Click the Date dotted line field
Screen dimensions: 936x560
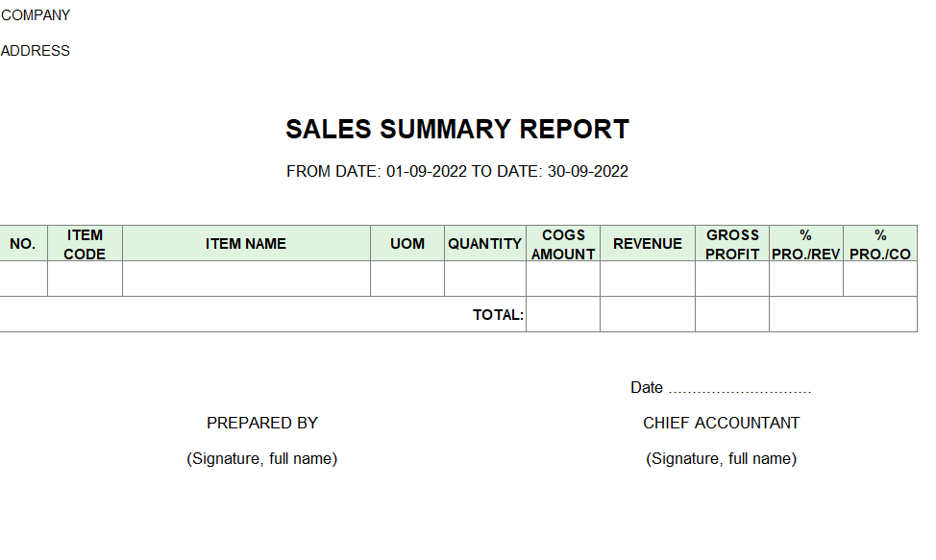(740, 388)
